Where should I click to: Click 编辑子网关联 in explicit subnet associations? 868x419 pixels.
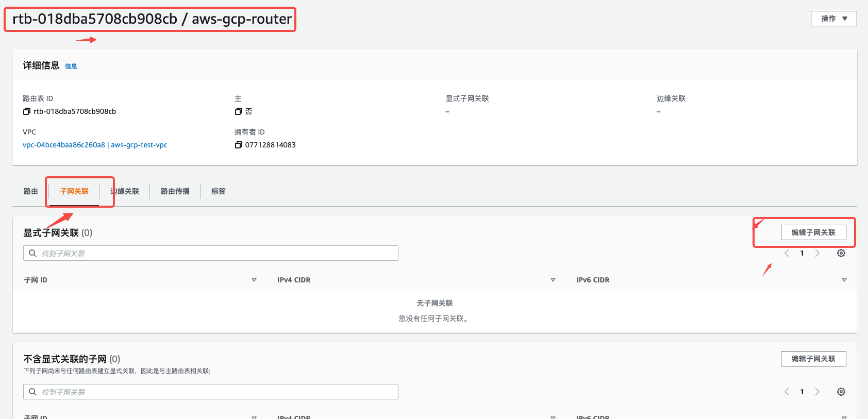pos(813,232)
